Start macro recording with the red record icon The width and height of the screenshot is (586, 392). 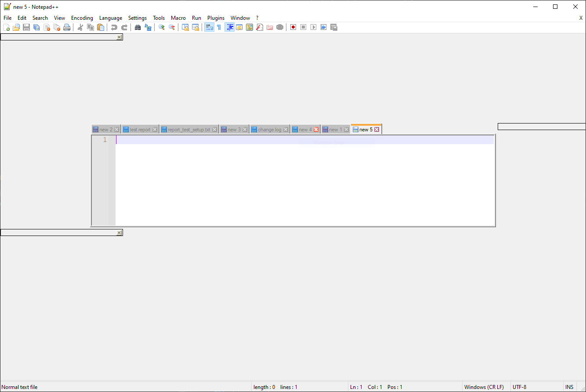pyautogui.click(x=293, y=27)
